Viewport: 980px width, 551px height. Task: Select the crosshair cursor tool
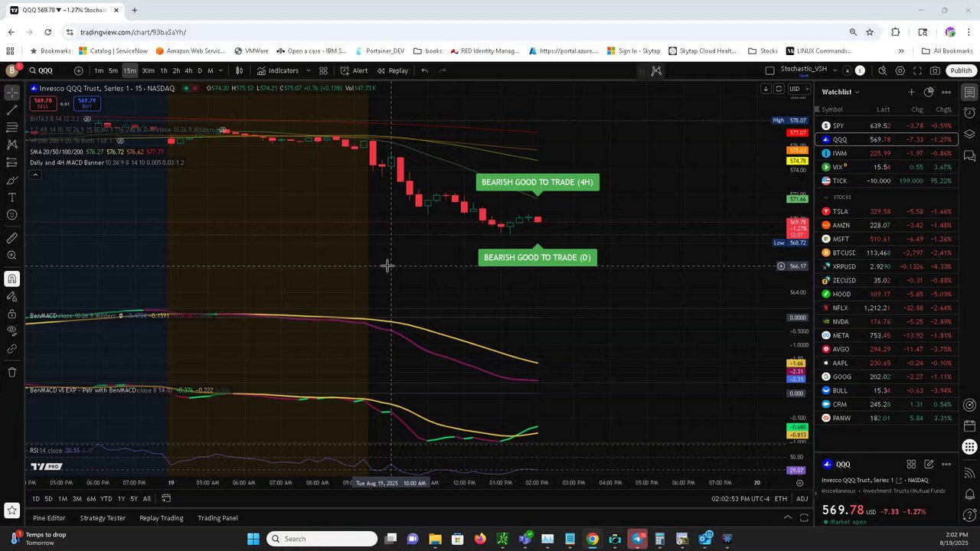point(11,93)
